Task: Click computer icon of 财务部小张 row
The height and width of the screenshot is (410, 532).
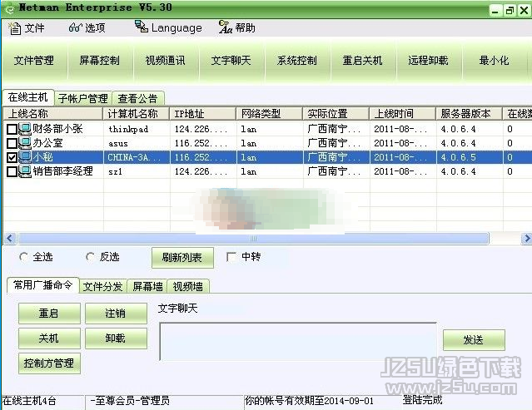Action: point(25,129)
